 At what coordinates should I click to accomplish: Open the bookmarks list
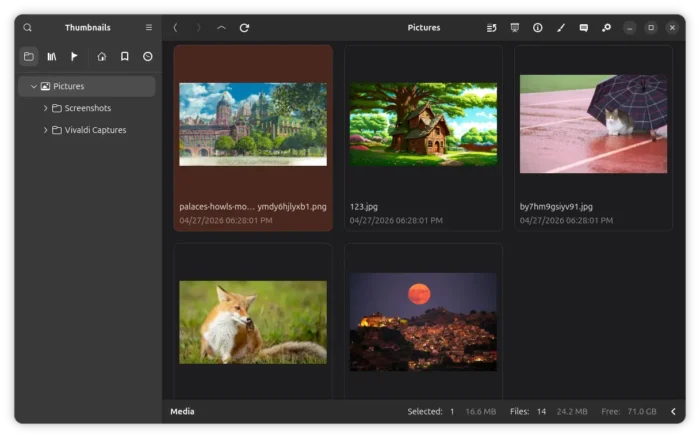point(125,56)
